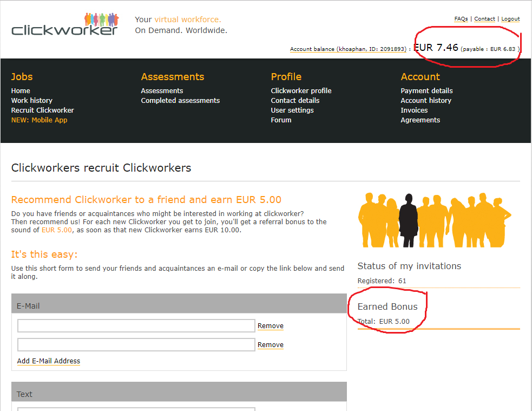532x411 pixels.
Task: Open the FAQs link
Action: 461,19
